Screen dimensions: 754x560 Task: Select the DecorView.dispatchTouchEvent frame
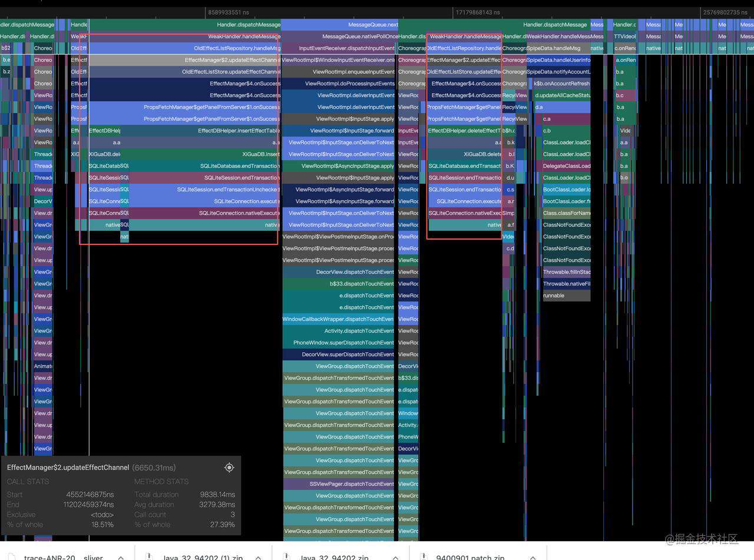point(339,272)
